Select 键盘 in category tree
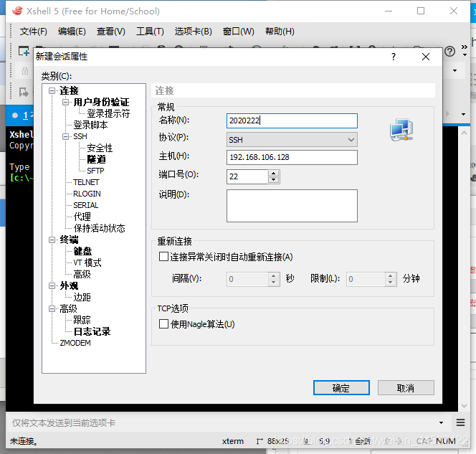The height and width of the screenshot is (454, 476). (82, 251)
